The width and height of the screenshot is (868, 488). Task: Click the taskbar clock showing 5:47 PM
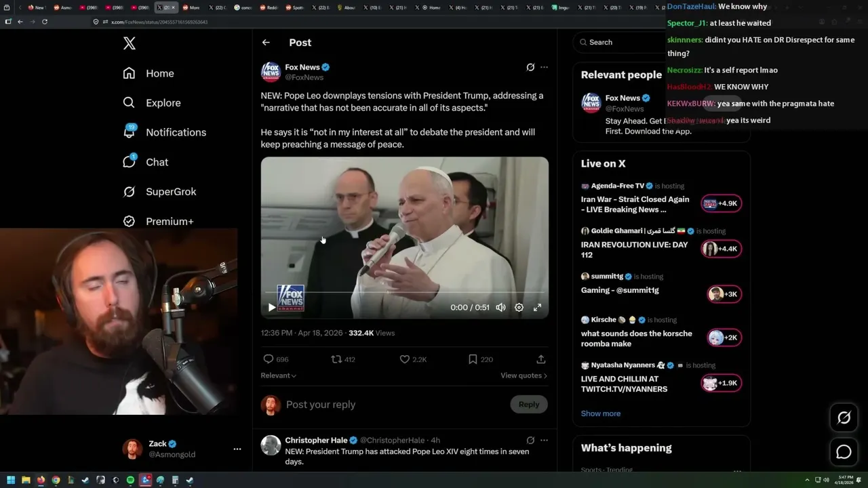pyautogui.click(x=846, y=481)
